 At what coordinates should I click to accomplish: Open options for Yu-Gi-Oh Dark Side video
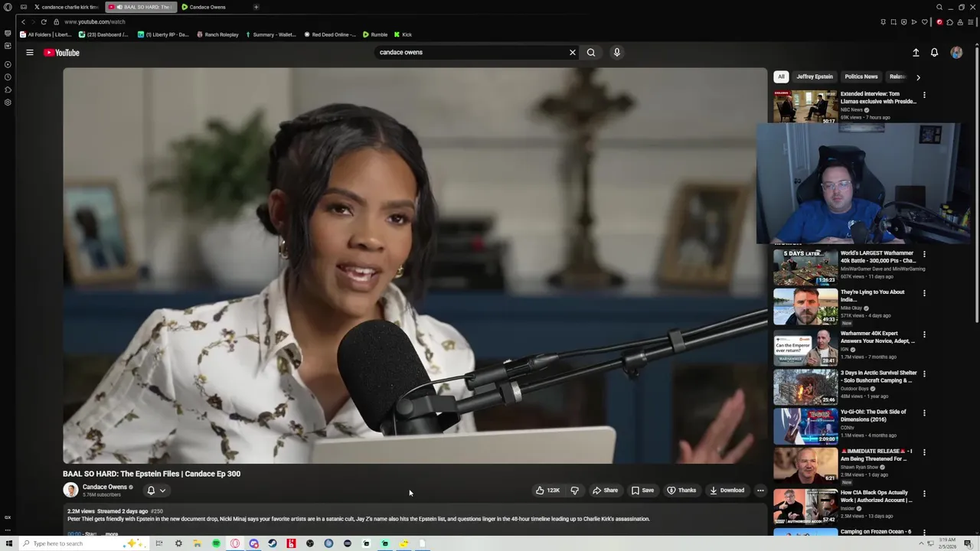click(x=924, y=413)
